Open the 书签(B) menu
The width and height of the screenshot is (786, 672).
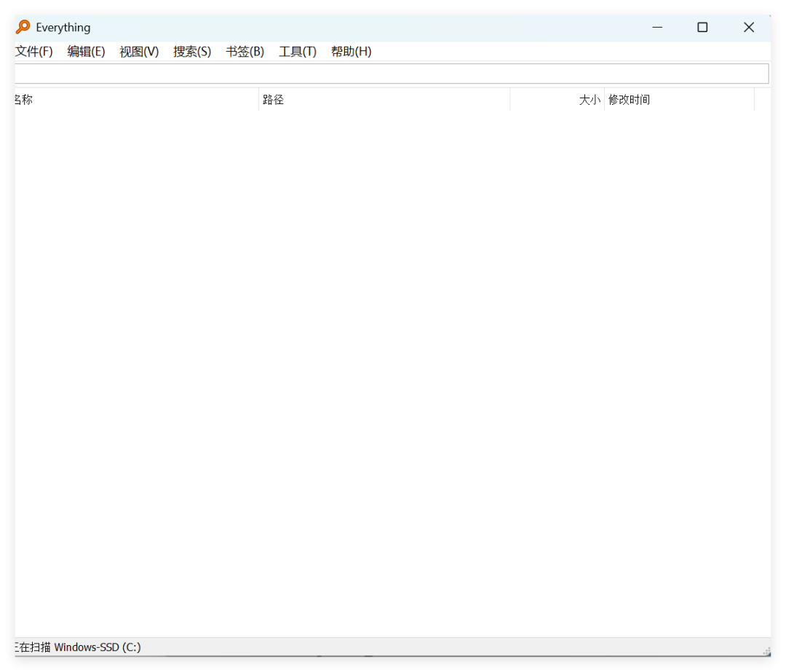[x=245, y=52]
